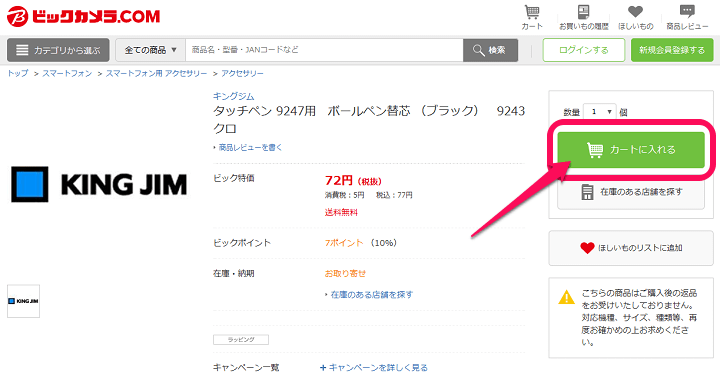
Task: Click the 検索 search button
Action: (x=490, y=50)
